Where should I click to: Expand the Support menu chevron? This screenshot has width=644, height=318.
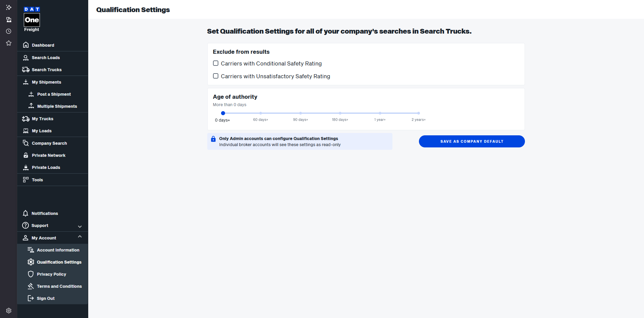tap(80, 226)
